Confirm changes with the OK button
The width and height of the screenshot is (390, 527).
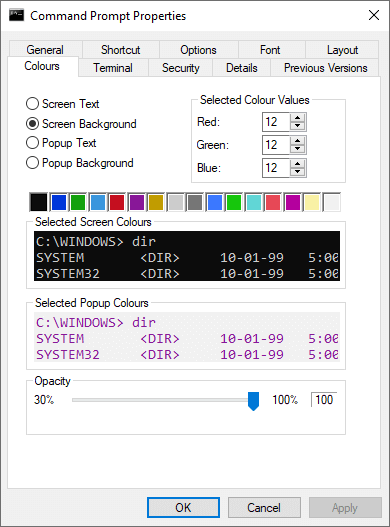[x=183, y=508]
